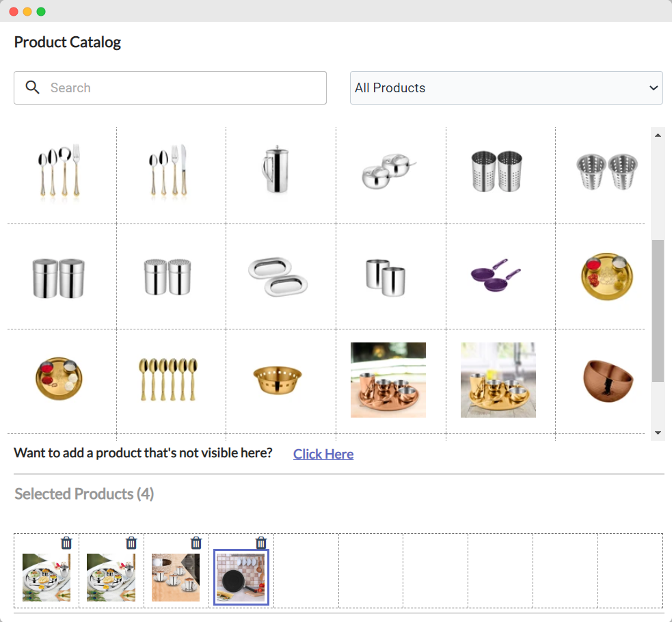
Task: Click the catalog vertical scrollbar thumb
Action: click(x=658, y=310)
